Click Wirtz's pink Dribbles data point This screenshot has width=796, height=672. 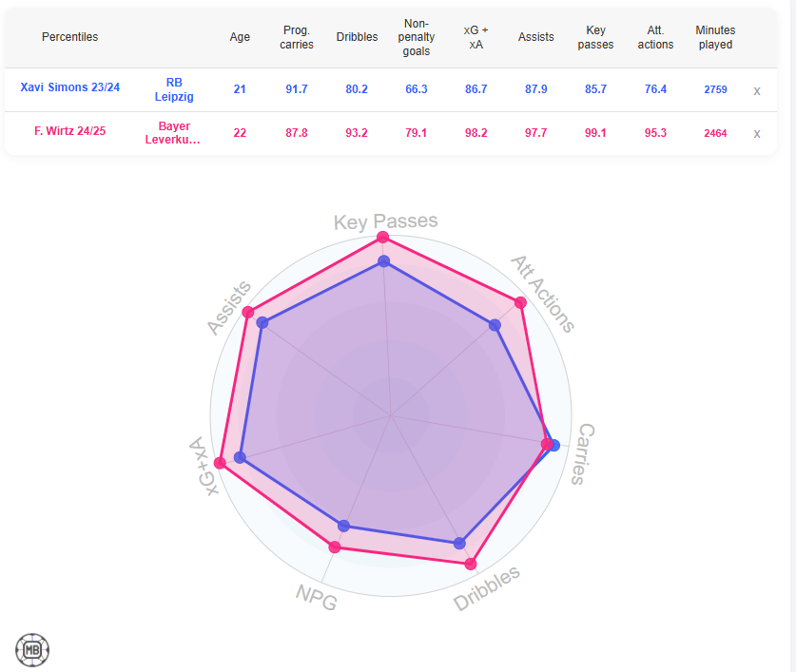[470, 563]
